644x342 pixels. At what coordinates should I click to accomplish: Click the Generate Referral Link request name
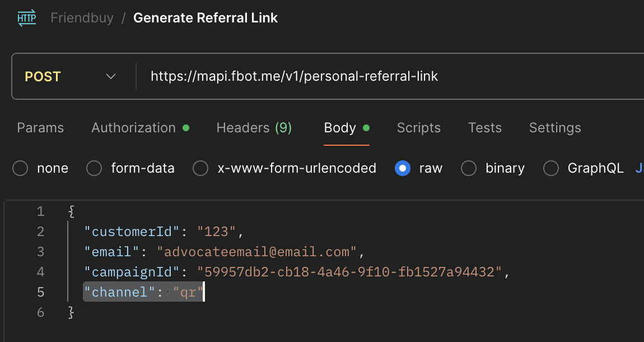[206, 18]
